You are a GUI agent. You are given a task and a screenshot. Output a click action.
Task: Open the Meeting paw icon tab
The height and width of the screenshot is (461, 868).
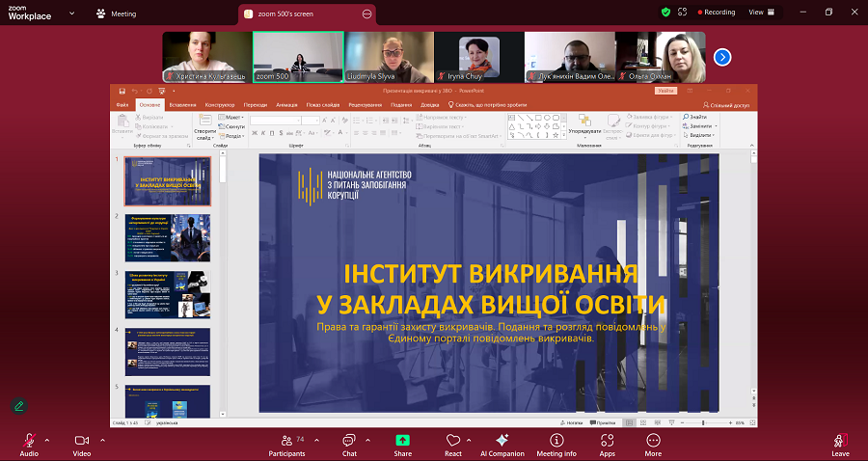[x=117, y=14]
